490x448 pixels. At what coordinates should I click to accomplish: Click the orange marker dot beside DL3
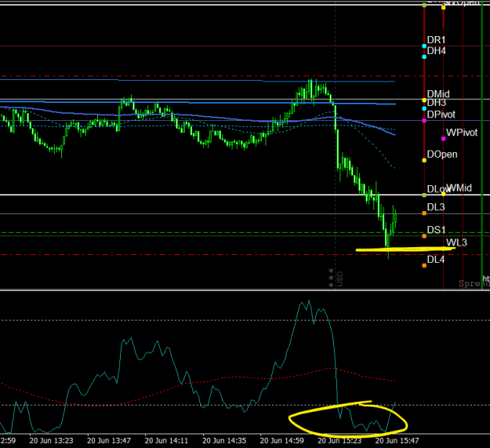coord(424,213)
